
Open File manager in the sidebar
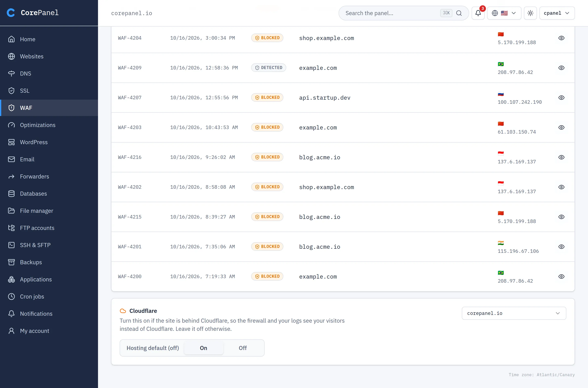49,211
